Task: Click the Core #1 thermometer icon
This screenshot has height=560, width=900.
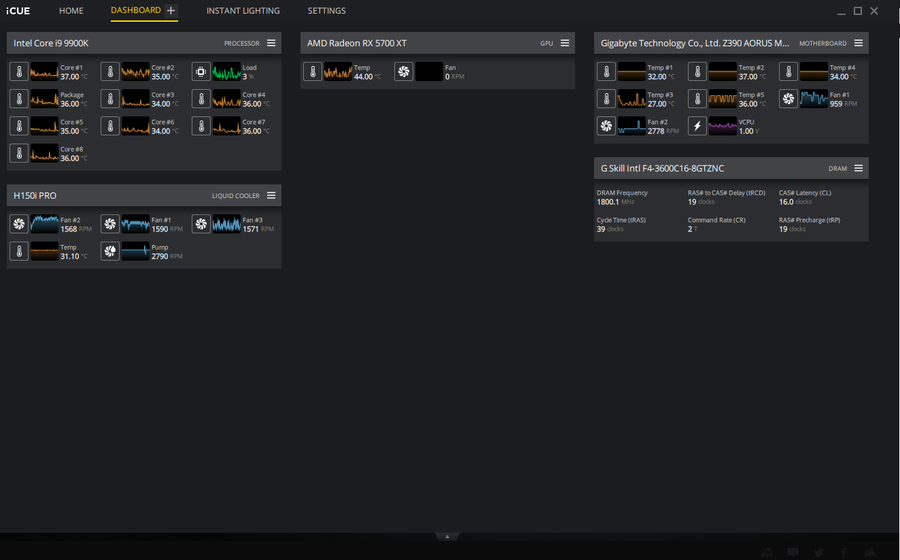Action: pos(19,72)
